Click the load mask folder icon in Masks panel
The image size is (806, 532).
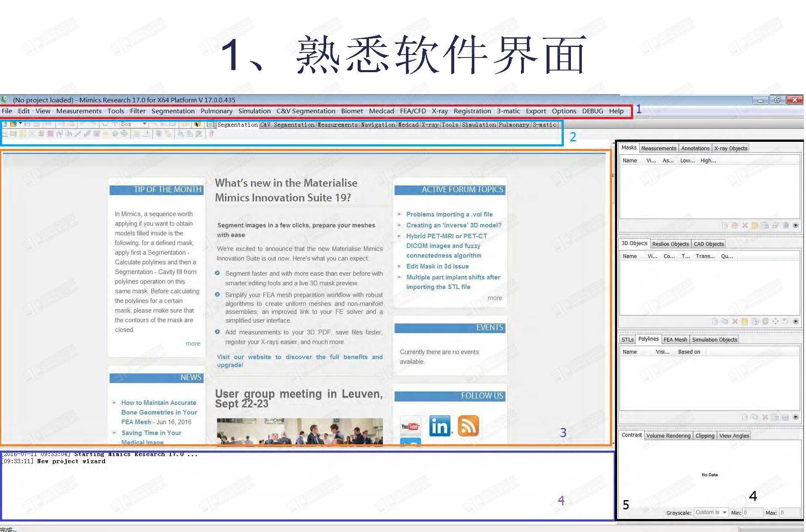735,225
